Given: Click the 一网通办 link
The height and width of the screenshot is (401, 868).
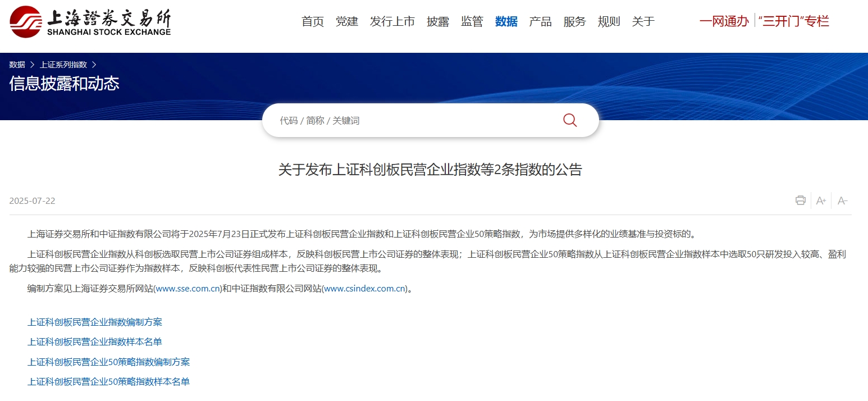Looking at the screenshot, I should pos(724,22).
